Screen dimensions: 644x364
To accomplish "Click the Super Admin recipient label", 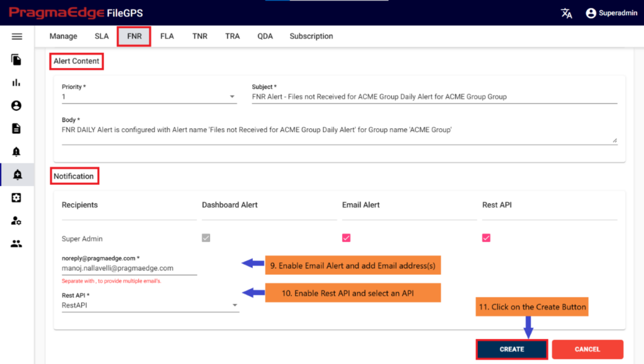I will tap(82, 239).
